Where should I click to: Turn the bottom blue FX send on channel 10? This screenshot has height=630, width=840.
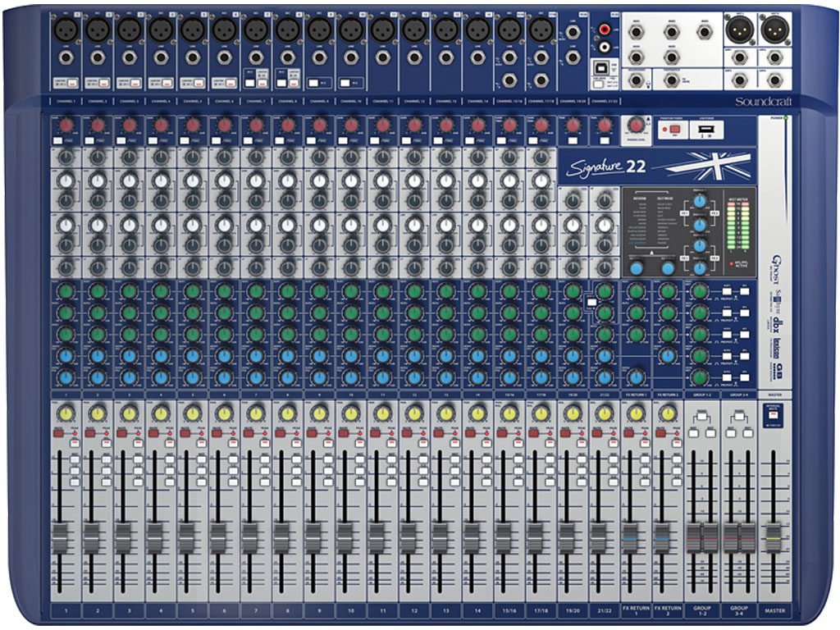pyautogui.click(x=351, y=377)
